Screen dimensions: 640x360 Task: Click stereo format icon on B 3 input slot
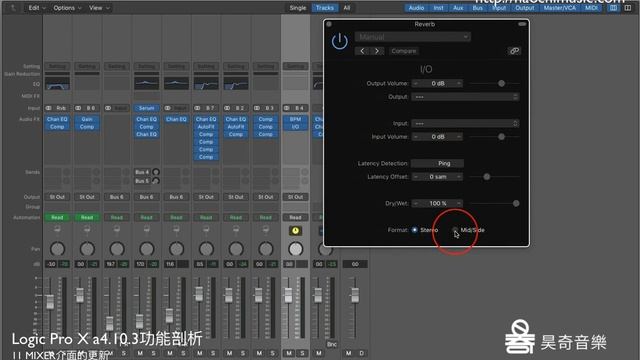257,108
